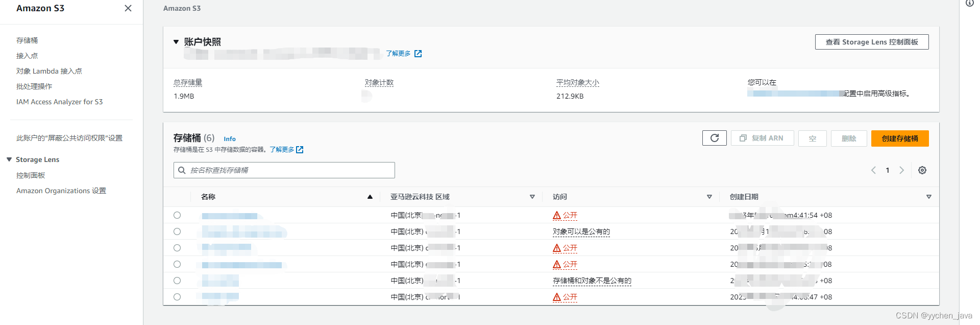Open 了解更多 link in account snapshot
This screenshot has height=325, width=980.
[x=398, y=54]
